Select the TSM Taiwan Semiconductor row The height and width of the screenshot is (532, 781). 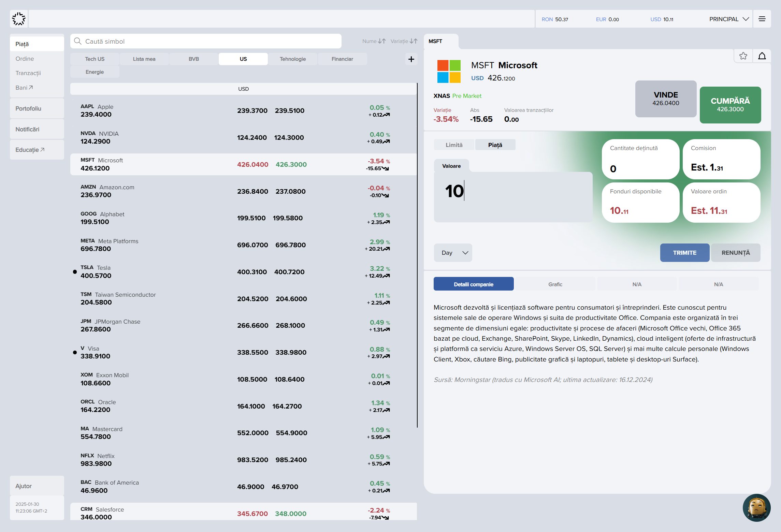(243, 298)
